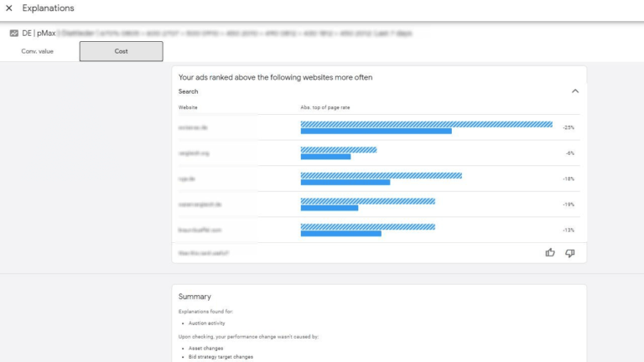Give thumbs down feedback on card

[x=570, y=253]
